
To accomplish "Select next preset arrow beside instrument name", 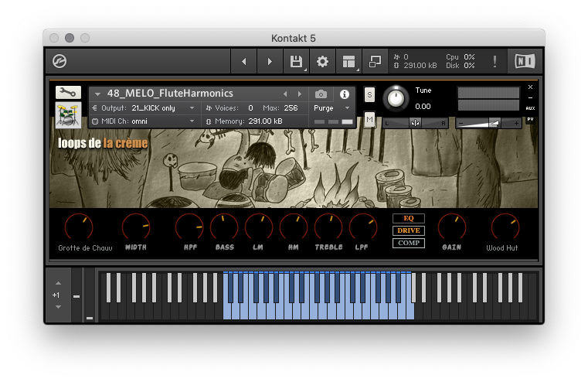I will tap(300, 94).
